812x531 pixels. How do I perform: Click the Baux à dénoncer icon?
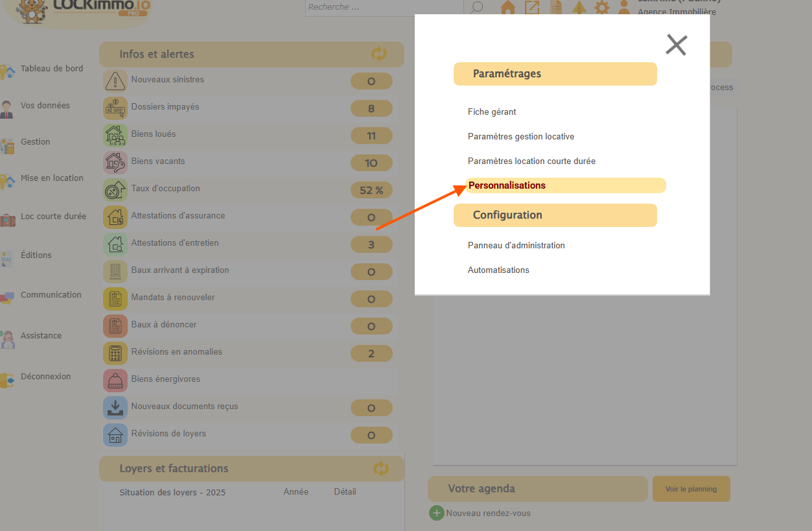click(115, 326)
